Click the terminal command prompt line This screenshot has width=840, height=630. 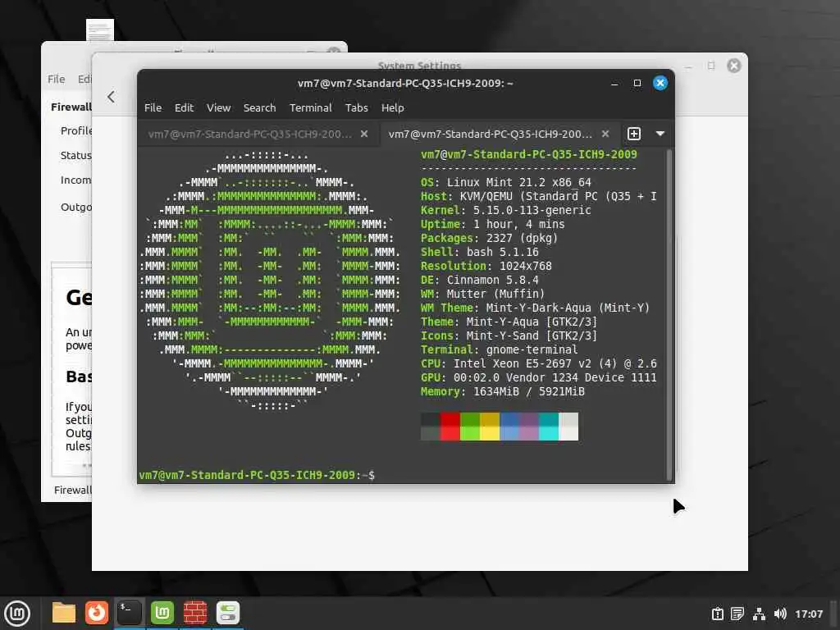coord(257,475)
